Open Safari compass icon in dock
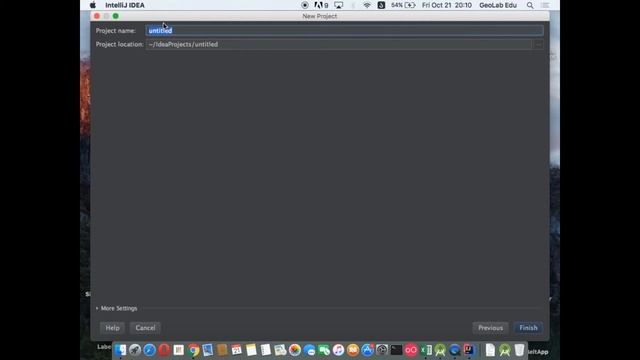 [x=149, y=350]
